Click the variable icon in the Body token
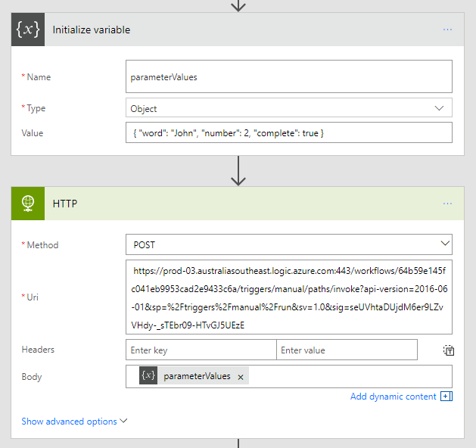476x448 pixels. (149, 376)
